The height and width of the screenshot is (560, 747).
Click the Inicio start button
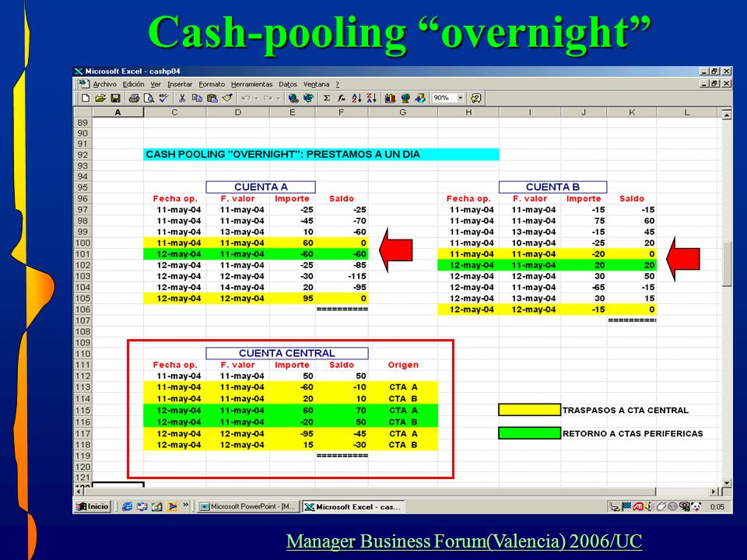point(93,506)
